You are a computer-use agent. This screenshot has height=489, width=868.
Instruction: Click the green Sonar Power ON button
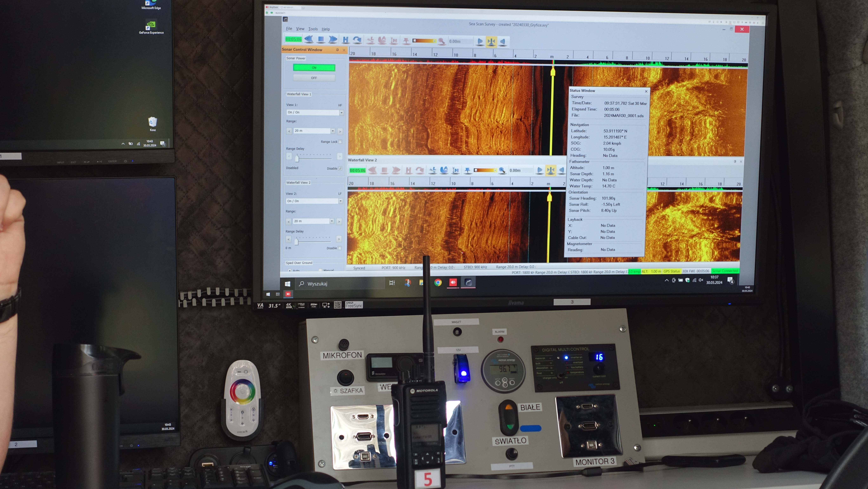314,68
